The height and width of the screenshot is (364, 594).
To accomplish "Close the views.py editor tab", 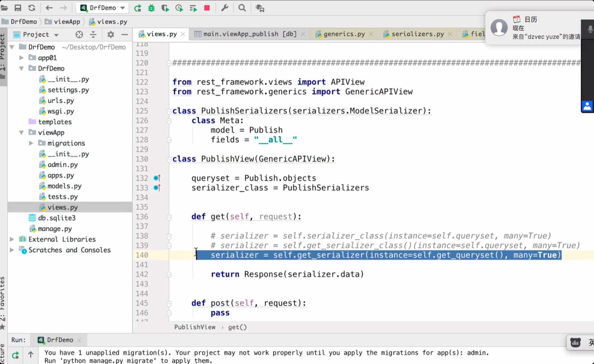I will click(x=183, y=34).
